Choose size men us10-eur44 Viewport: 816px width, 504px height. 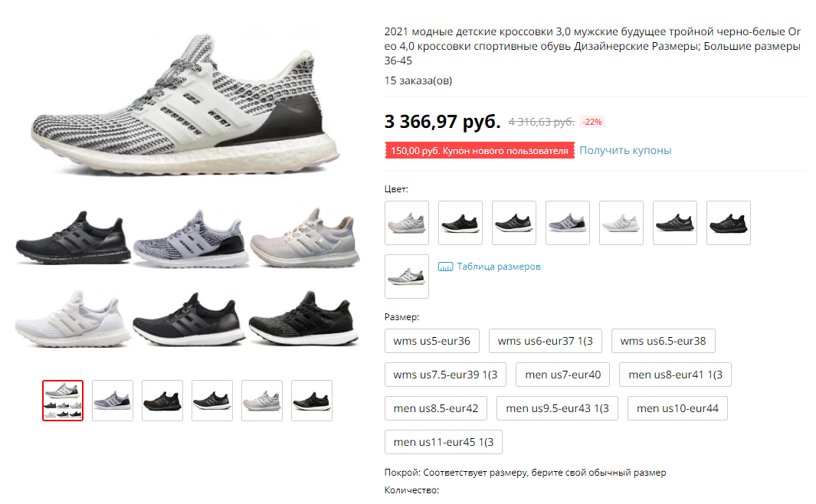tap(677, 408)
